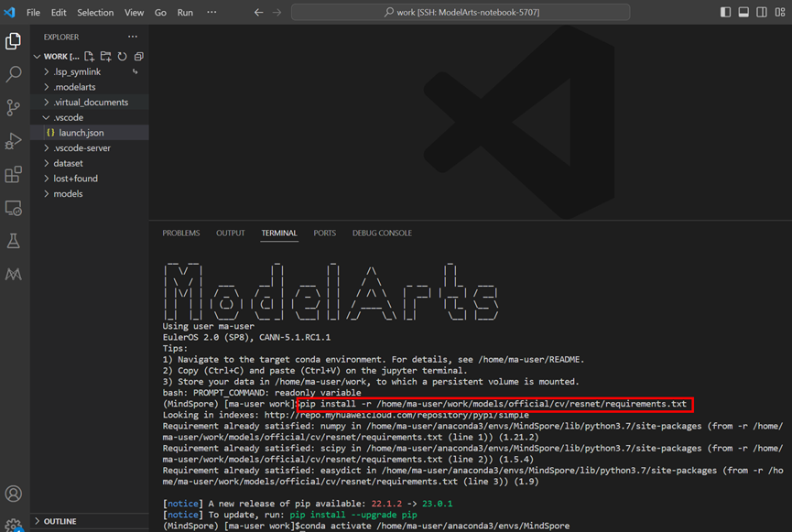Screen dimensions: 792x532
Task: Open Explorer views and more actions menu
Action: coord(133,37)
